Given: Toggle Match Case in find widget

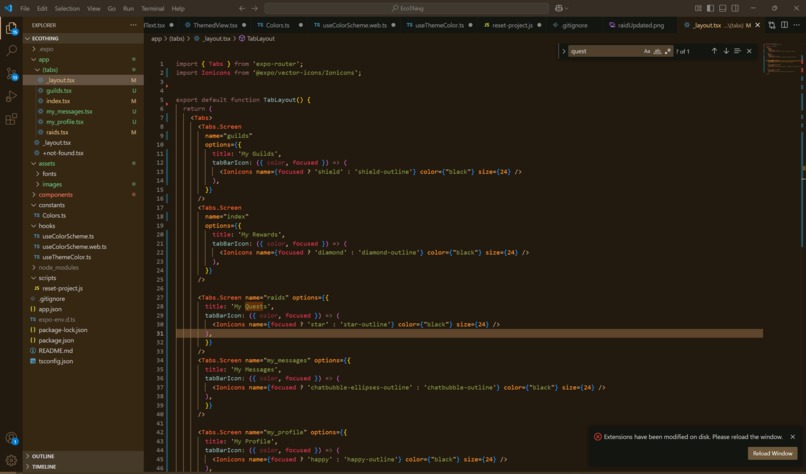Looking at the screenshot, I should point(647,51).
